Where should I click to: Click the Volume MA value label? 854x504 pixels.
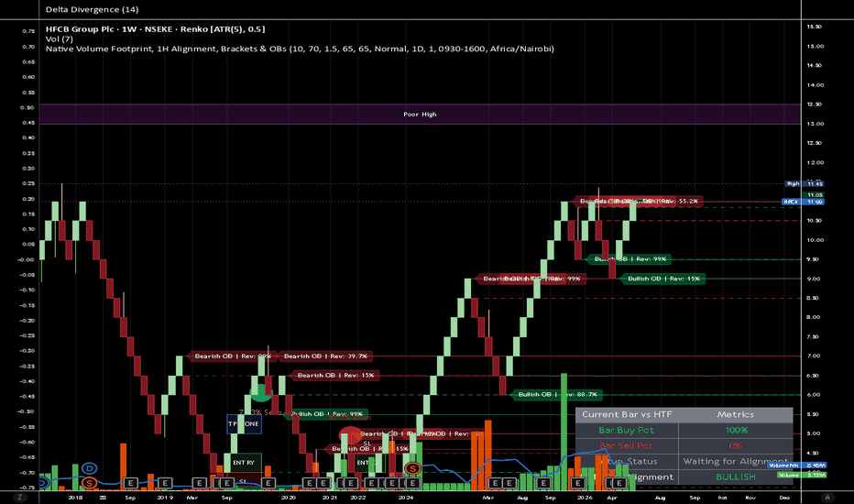pyautogui.click(x=797, y=466)
